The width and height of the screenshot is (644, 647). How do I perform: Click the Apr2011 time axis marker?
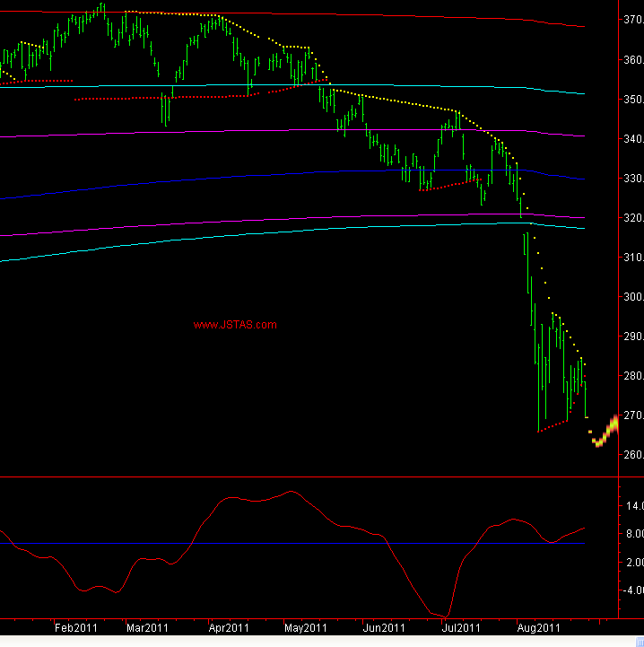click(x=229, y=628)
